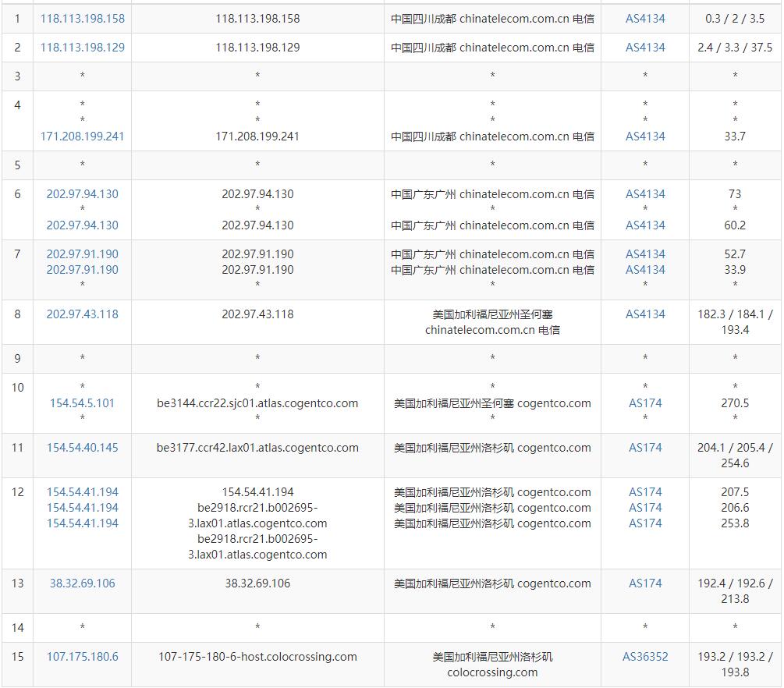Select latency 204.1 / 205.4 / 254.6
The height and width of the screenshot is (688, 784).
(x=735, y=456)
